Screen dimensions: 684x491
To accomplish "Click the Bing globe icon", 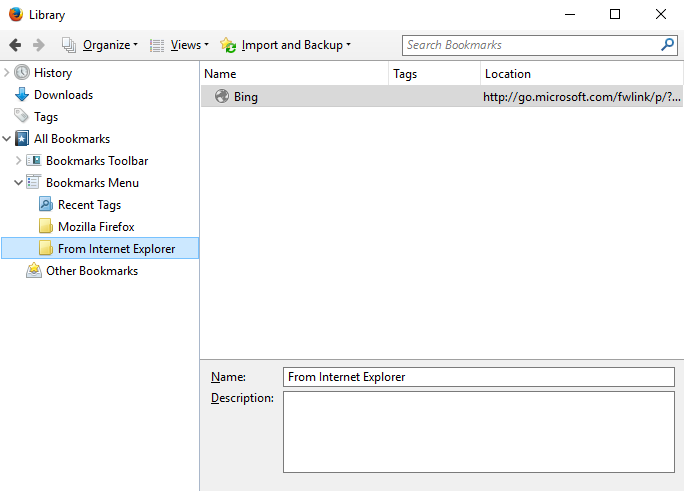I will coord(222,97).
